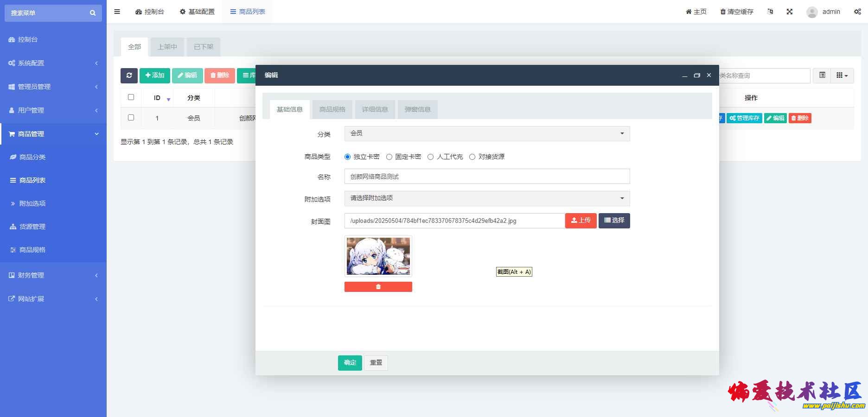Image resolution: width=868 pixels, height=417 pixels.
Task: Click the red trash button under cover image
Action: (x=378, y=287)
